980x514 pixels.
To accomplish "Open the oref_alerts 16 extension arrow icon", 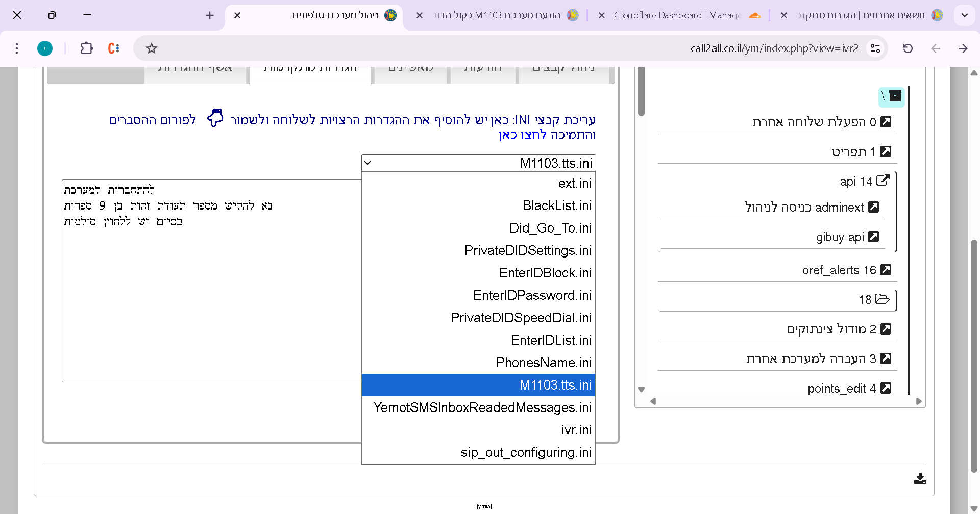I will point(886,270).
